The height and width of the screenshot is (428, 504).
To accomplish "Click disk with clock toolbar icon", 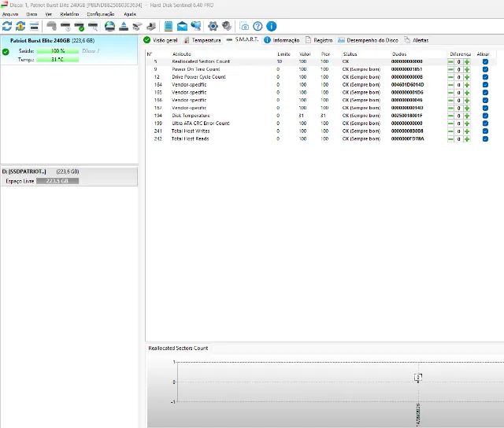I will [x=65, y=26].
